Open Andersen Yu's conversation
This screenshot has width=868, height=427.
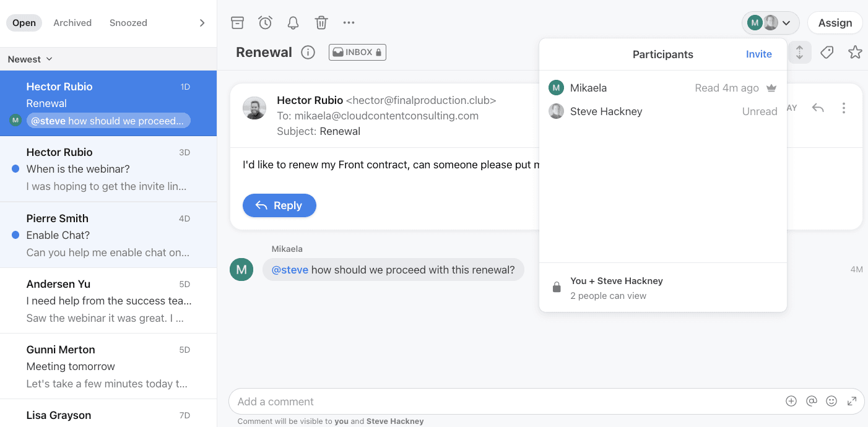point(108,301)
